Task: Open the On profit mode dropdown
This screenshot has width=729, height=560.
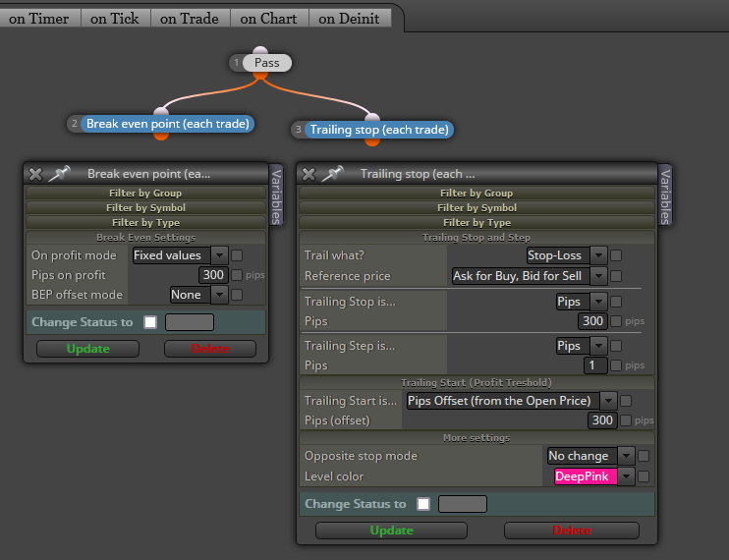Action: (x=181, y=255)
